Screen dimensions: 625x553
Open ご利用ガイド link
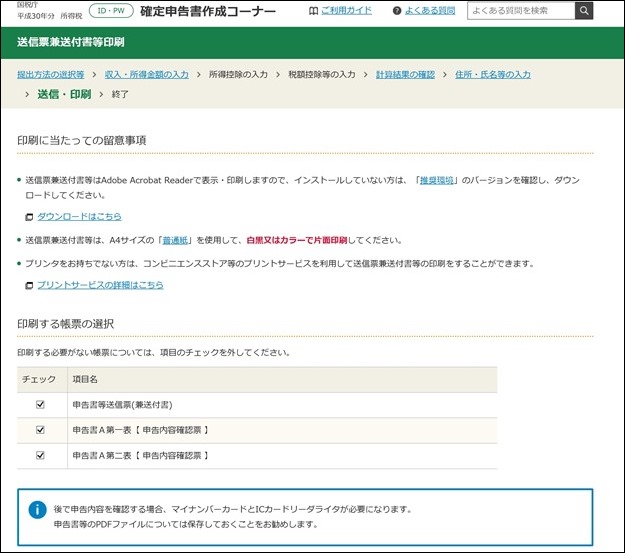[x=346, y=11]
